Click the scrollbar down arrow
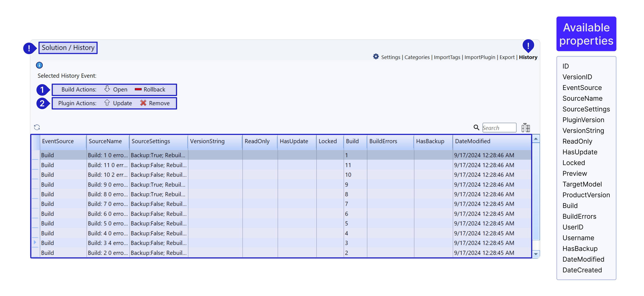Screen dimensions: 644x296 (536, 254)
